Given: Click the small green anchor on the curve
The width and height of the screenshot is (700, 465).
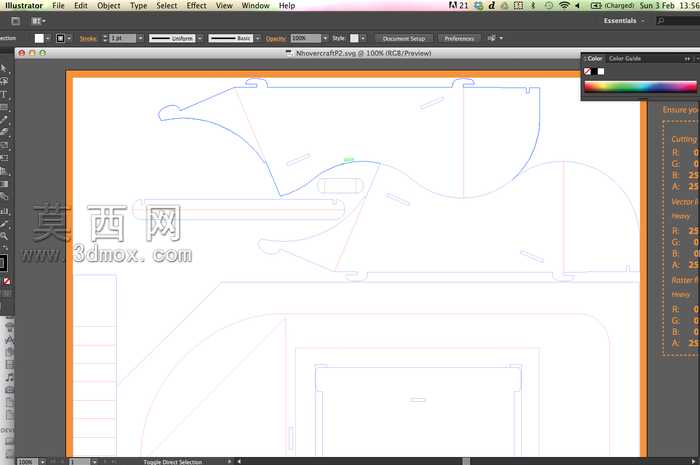Looking at the screenshot, I should click(349, 159).
